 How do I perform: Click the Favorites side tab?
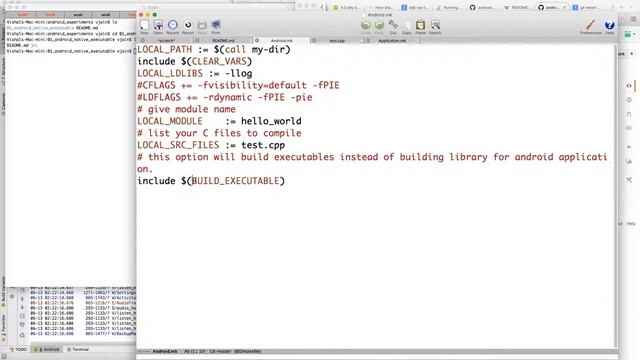point(4,328)
